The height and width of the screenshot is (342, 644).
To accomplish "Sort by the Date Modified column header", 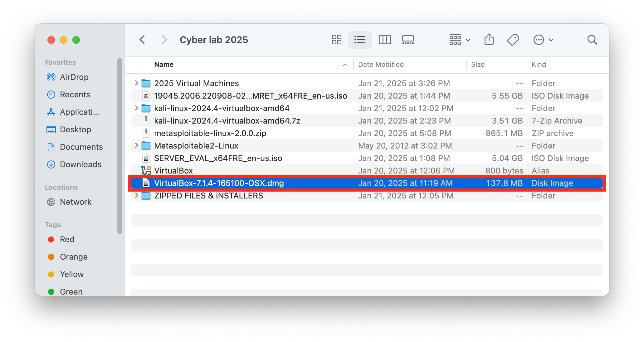I will point(381,64).
